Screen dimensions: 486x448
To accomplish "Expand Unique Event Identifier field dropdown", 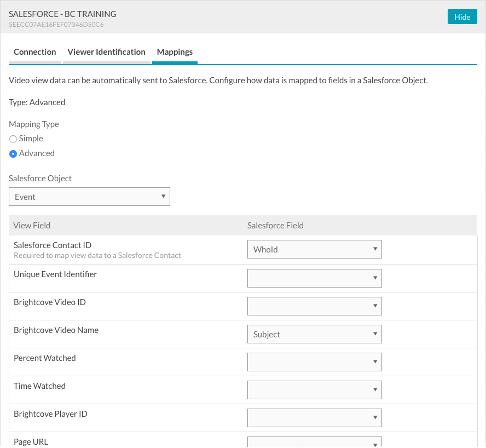I will 314,278.
